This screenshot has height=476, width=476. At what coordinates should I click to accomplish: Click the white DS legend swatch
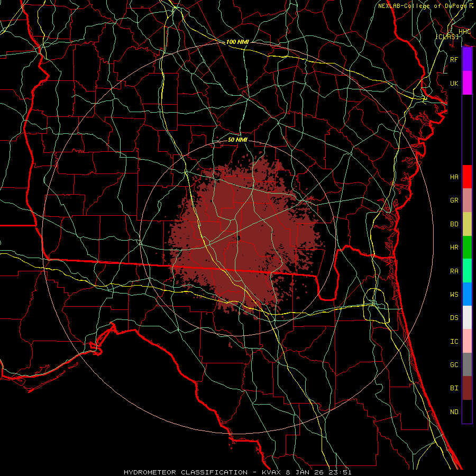click(467, 317)
